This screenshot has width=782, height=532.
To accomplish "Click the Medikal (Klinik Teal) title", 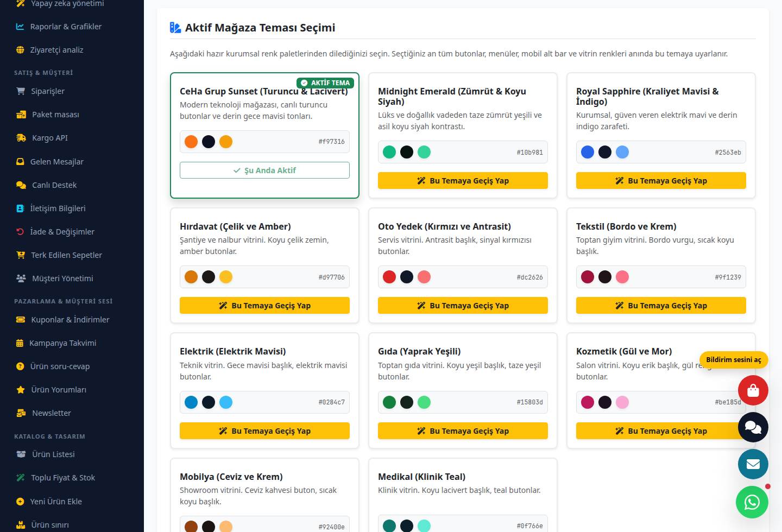I will point(421,477).
